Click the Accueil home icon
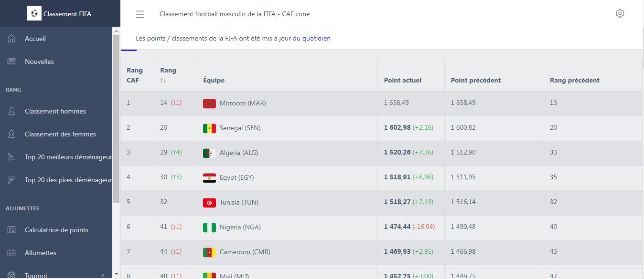 click(12, 39)
